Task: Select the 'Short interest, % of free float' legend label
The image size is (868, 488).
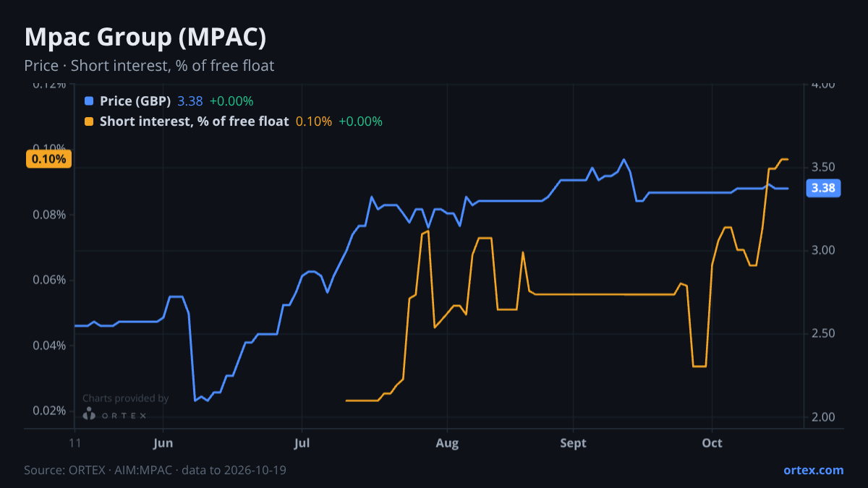Action: point(194,121)
